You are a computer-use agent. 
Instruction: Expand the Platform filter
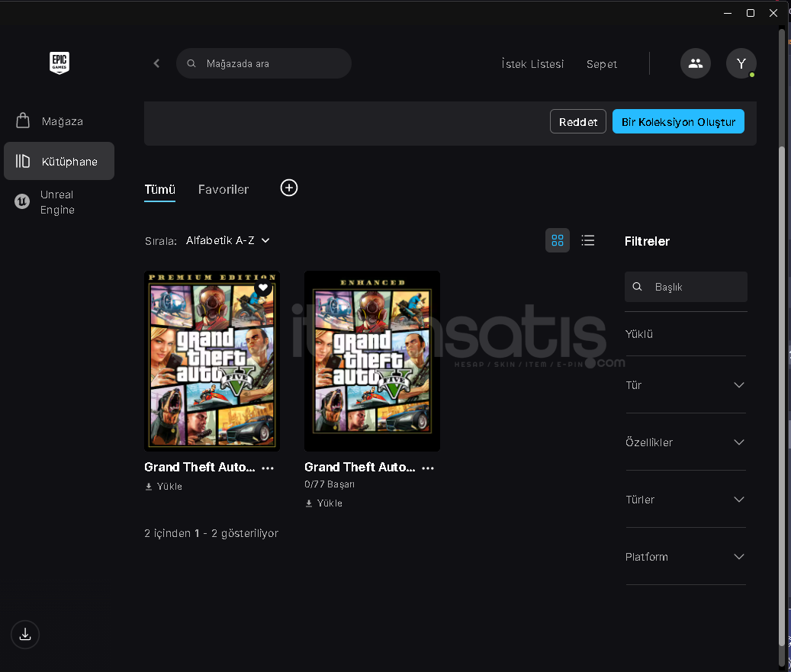686,557
